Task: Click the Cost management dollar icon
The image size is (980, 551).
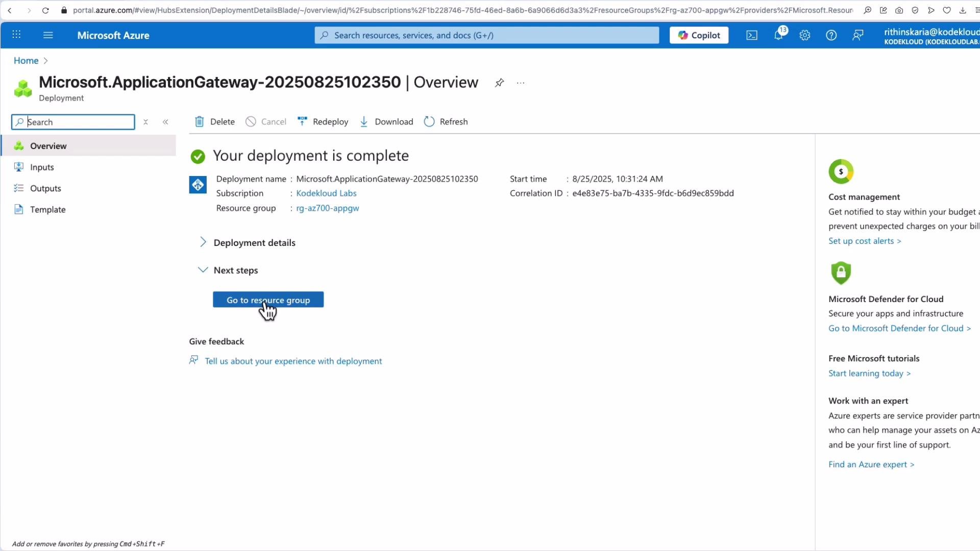Action: click(x=841, y=171)
